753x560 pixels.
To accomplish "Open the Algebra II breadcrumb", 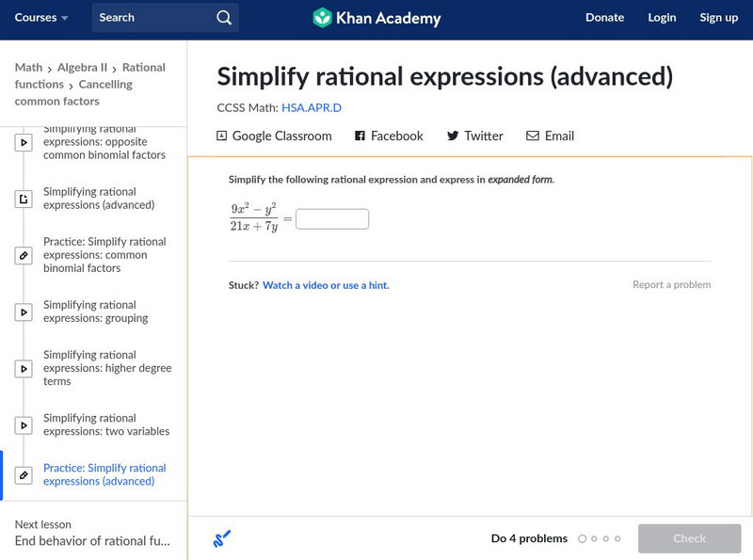I will point(82,68).
